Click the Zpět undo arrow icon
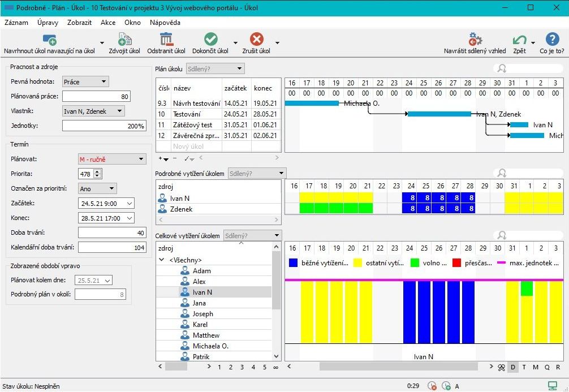569x392 pixels. click(x=520, y=39)
